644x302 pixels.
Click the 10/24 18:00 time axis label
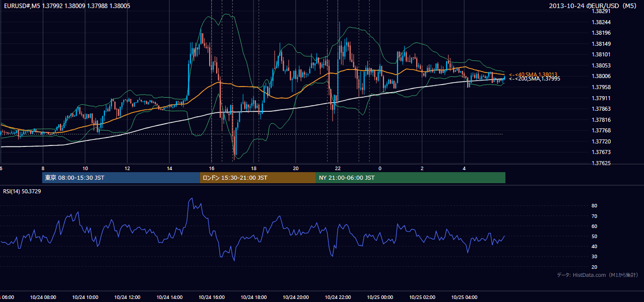point(254,297)
